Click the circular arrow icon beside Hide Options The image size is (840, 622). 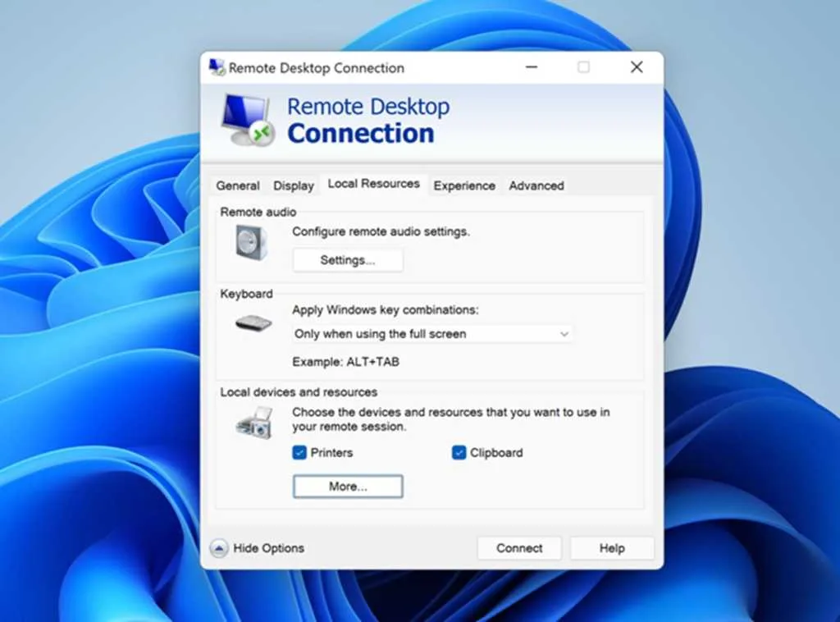[217, 547]
